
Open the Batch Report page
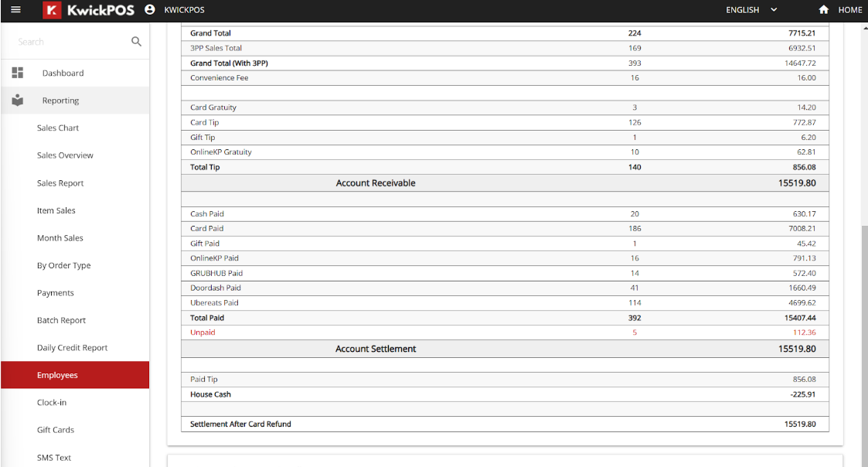tap(61, 320)
